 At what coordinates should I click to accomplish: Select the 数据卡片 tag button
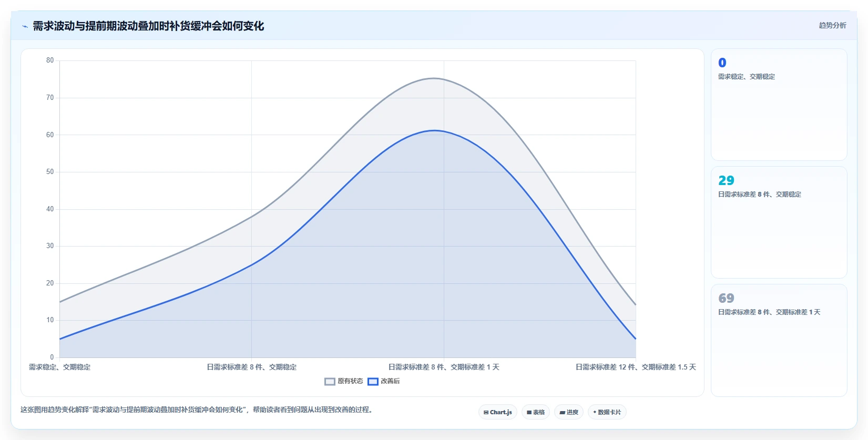coord(607,412)
